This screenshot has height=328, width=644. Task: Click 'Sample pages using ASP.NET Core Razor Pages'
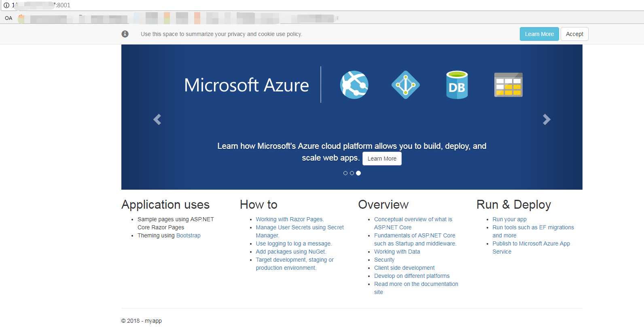pos(176,223)
